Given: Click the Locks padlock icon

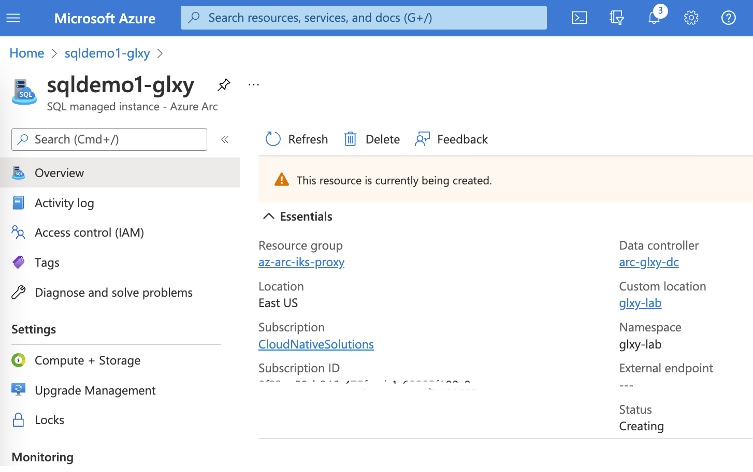Looking at the screenshot, I should 18,420.
